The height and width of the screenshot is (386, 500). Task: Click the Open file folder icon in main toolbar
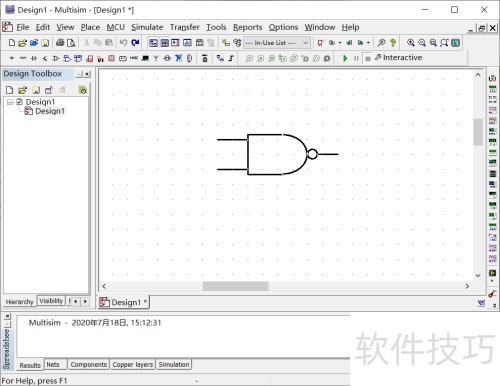[23, 43]
